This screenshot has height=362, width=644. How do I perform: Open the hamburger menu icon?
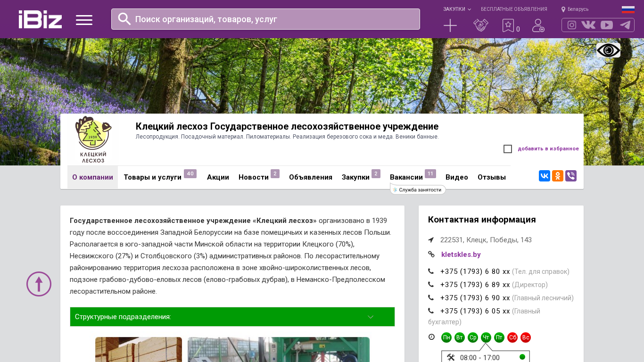84,20
